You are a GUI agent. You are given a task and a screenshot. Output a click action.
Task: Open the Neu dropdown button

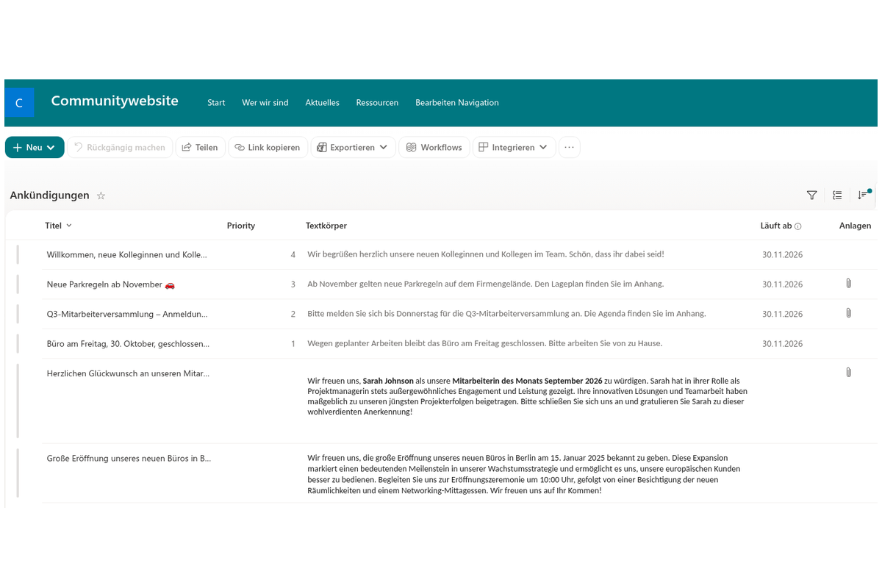(35, 147)
